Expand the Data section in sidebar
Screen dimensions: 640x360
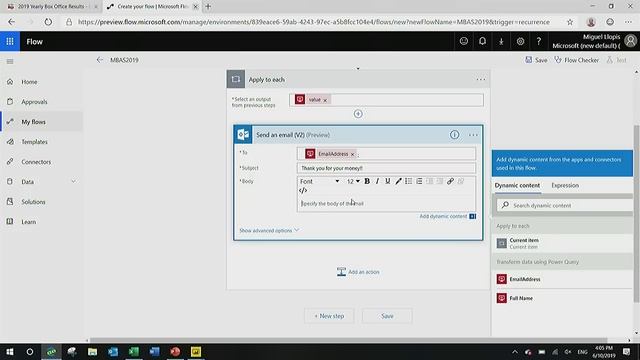coord(74,182)
